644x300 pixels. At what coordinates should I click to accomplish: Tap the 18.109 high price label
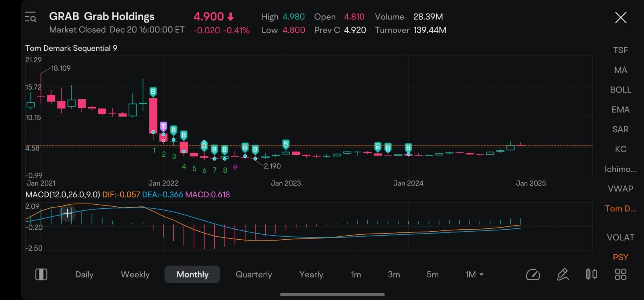(x=61, y=68)
